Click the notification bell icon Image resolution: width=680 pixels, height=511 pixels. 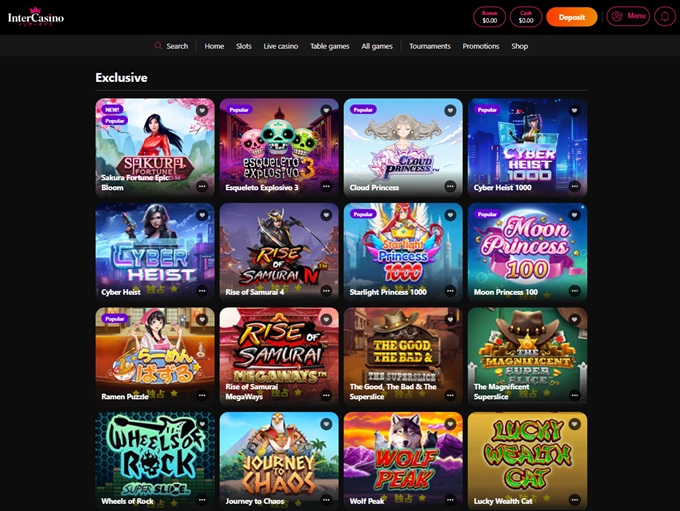coord(664,17)
